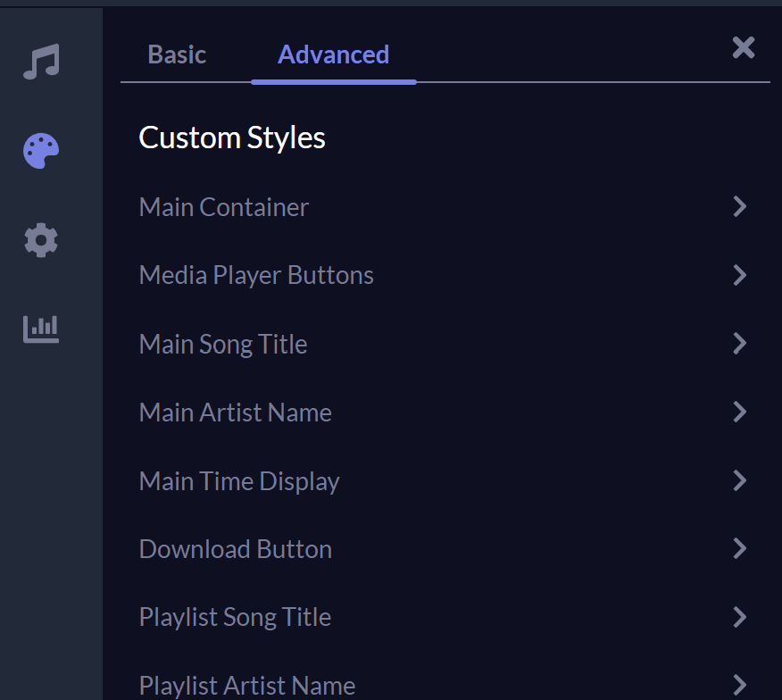The height and width of the screenshot is (700, 782).
Task: Click the Download Button row's chevron arrow
Action: 739,548
